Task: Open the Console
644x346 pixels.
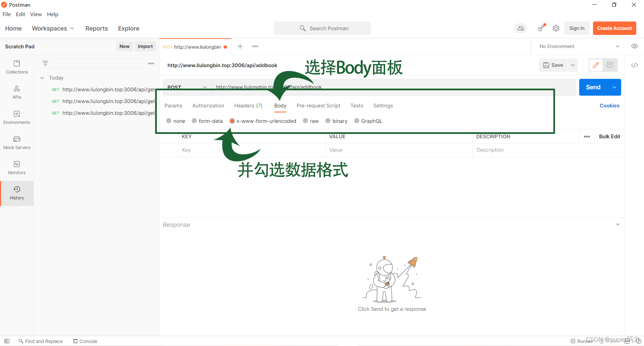Action: click(x=85, y=341)
